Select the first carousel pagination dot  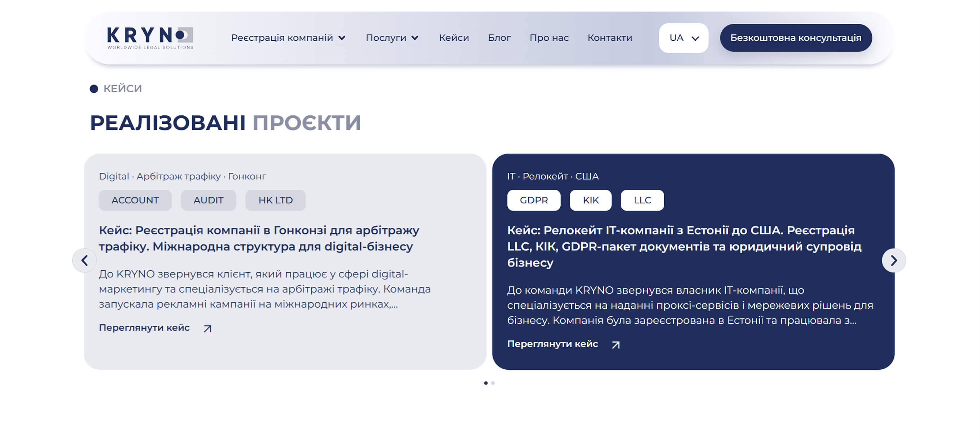point(486,383)
